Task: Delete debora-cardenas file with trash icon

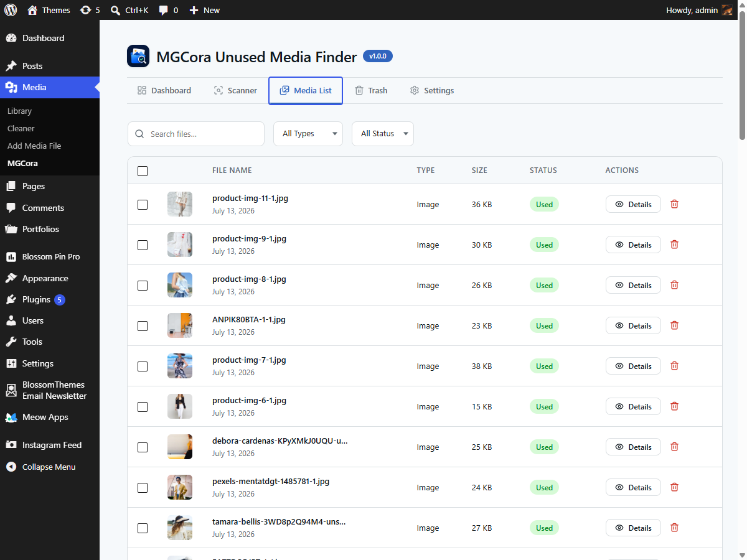Action: 674,447
